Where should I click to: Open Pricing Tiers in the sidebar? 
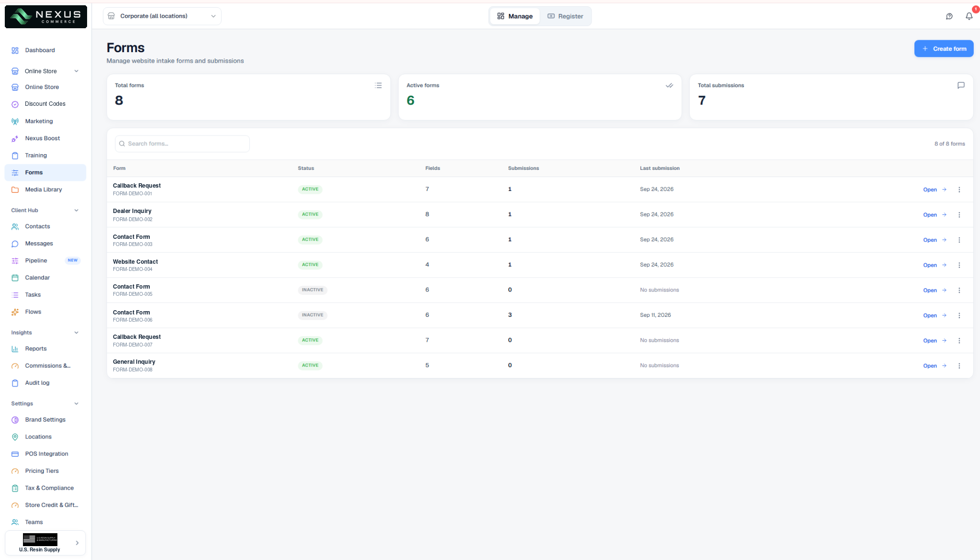(45, 471)
